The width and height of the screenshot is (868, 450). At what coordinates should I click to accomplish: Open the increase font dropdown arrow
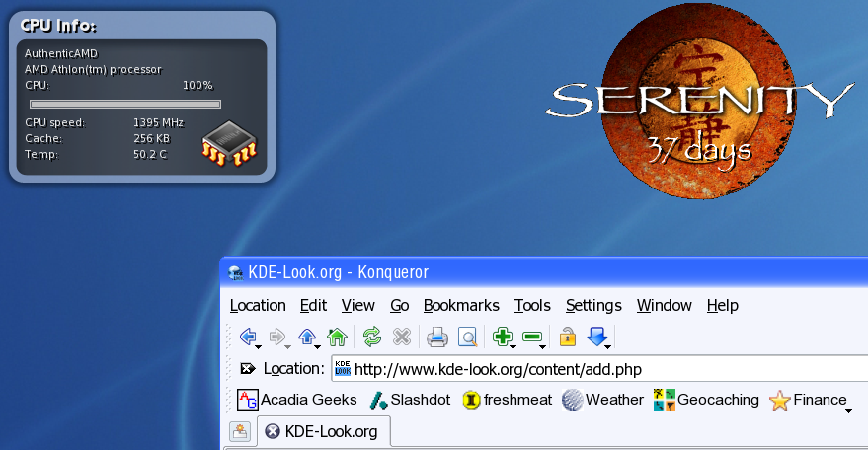point(513,347)
